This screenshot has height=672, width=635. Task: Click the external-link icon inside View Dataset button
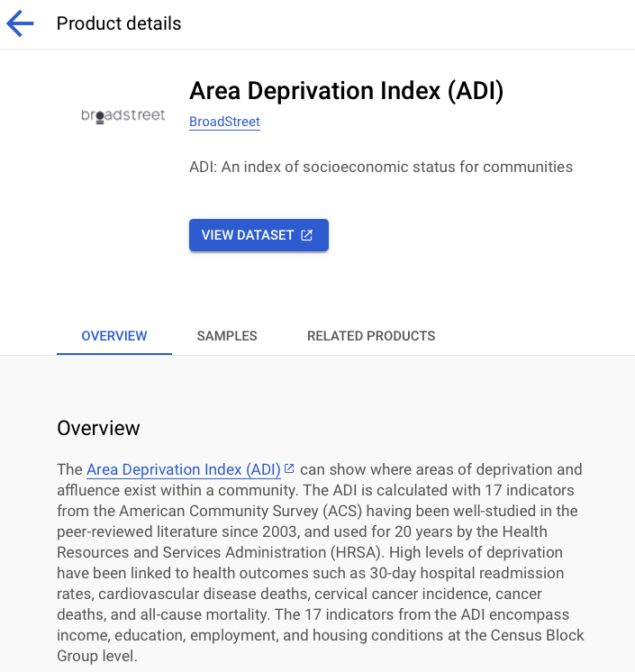307,235
